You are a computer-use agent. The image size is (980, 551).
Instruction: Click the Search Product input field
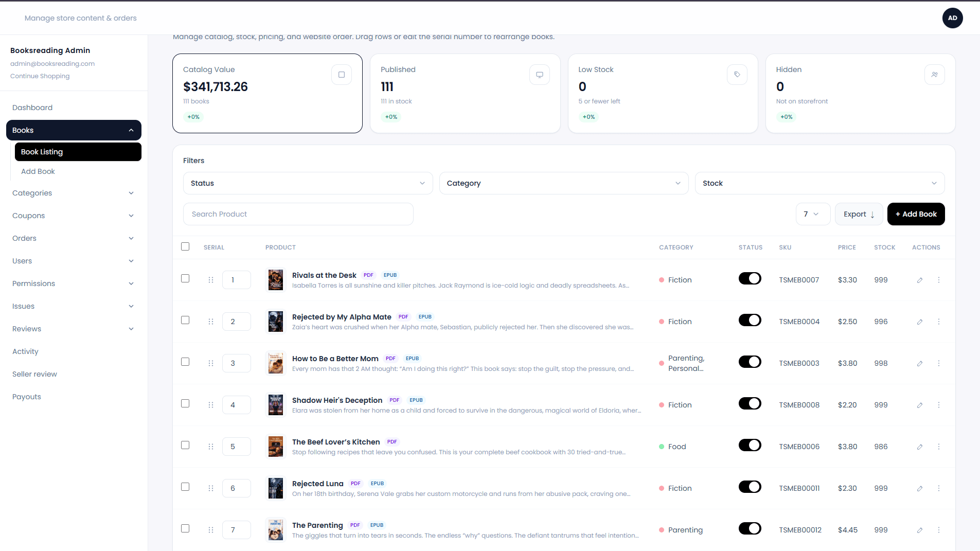(298, 214)
